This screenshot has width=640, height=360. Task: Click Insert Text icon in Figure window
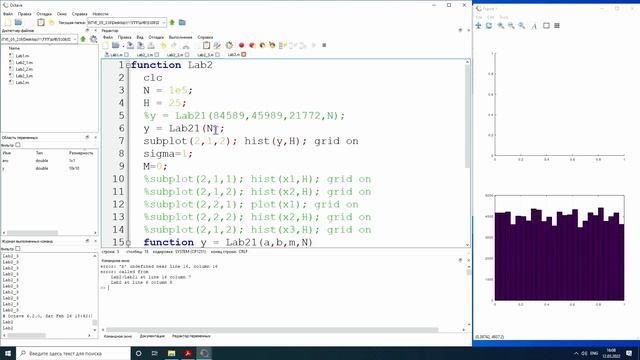point(534,26)
